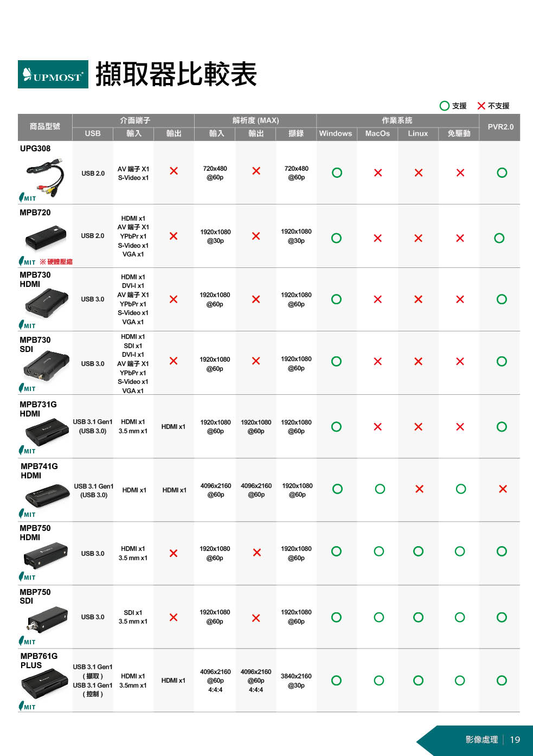Image resolution: width=533 pixels, height=756 pixels.
Task: Click the Windows column header
Action: [x=336, y=133]
